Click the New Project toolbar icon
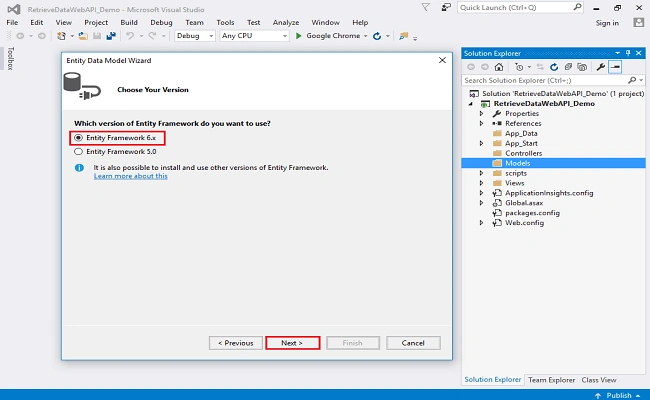The height and width of the screenshot is (400, 650). click(61, 36)
